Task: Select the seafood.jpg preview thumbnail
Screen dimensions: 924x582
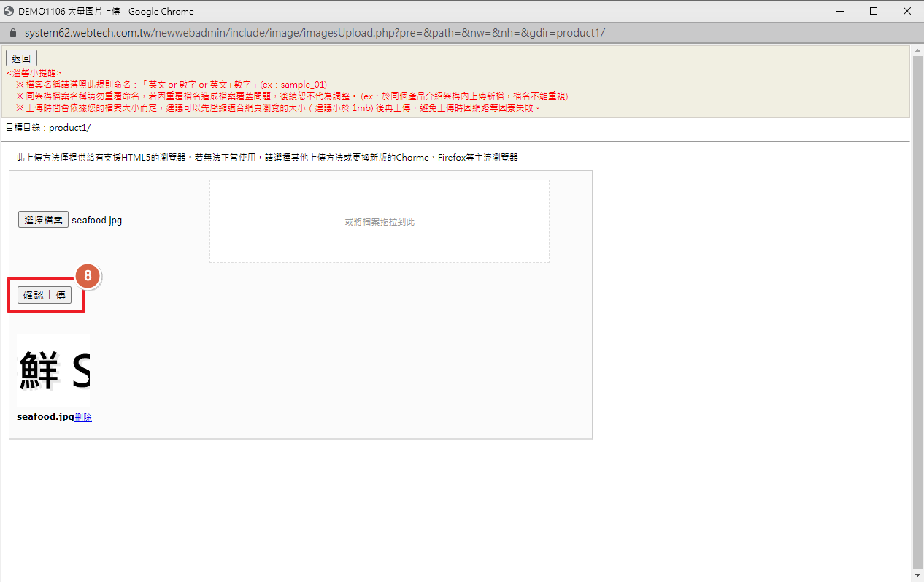Action: click(53, 371)
